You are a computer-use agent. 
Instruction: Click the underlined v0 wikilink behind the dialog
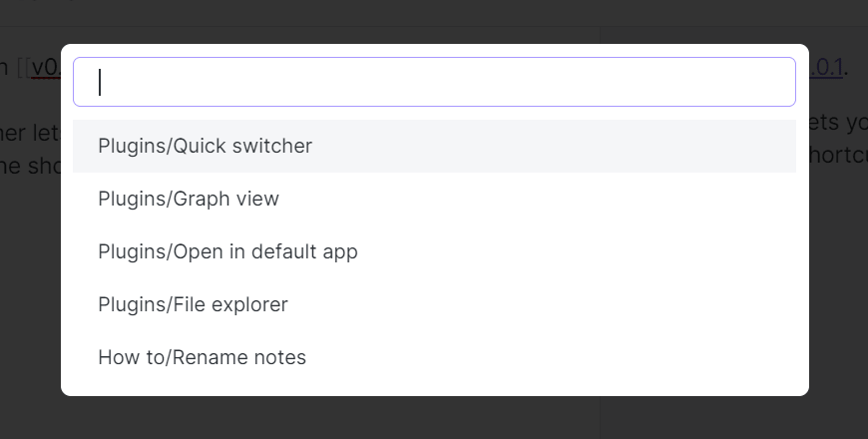[46, 68]
